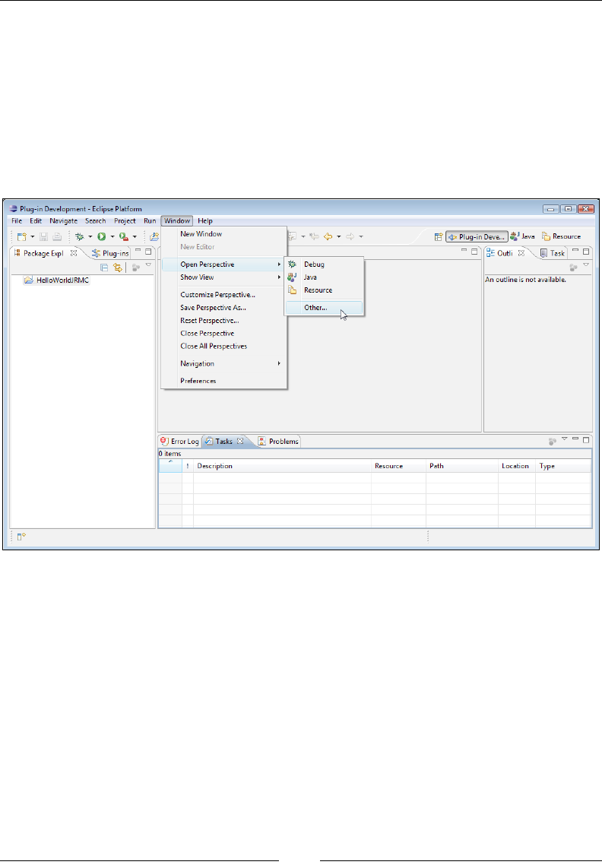Select the HelloWorldJRMC project
The image size is (602, 868).
[x=56, y=280]
